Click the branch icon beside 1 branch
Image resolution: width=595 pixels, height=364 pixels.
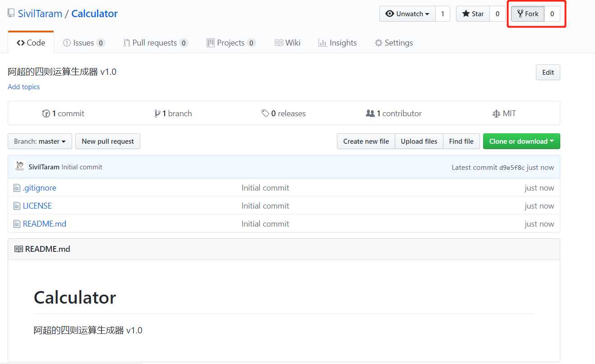click(x=157, y=114)
